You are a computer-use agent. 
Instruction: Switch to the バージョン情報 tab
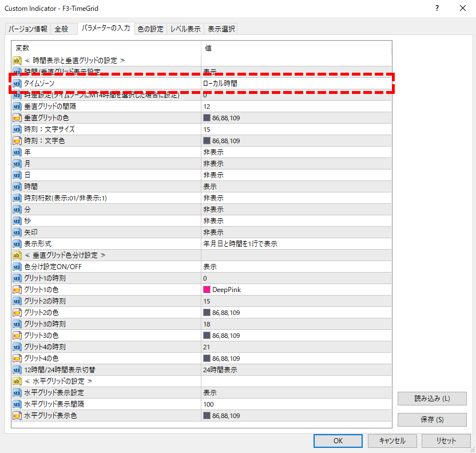point(28,29)
